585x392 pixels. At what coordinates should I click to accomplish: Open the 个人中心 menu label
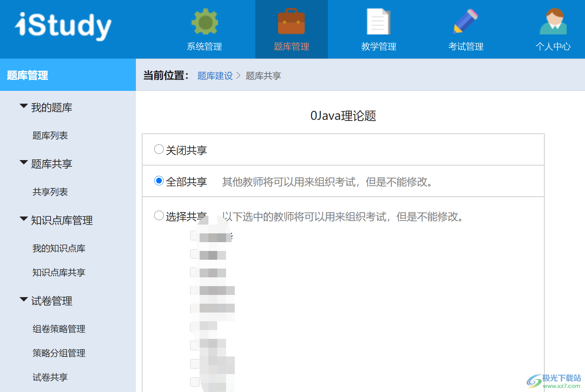pyautogui.click(x=553, y=47)
